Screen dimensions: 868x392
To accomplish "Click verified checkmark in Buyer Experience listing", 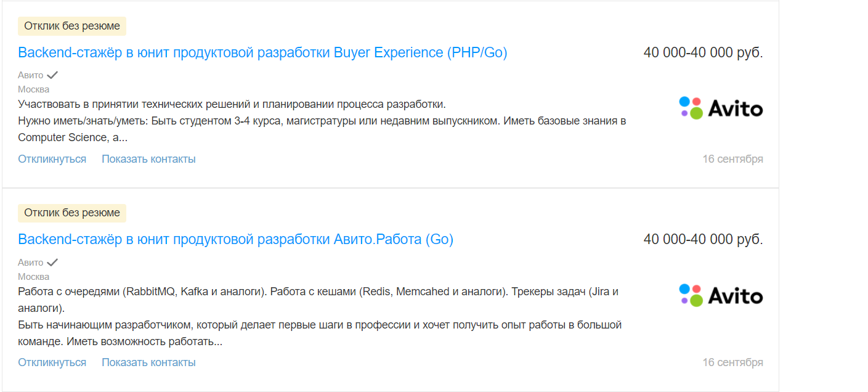I will pyautogui.click(x=52, y=75).
